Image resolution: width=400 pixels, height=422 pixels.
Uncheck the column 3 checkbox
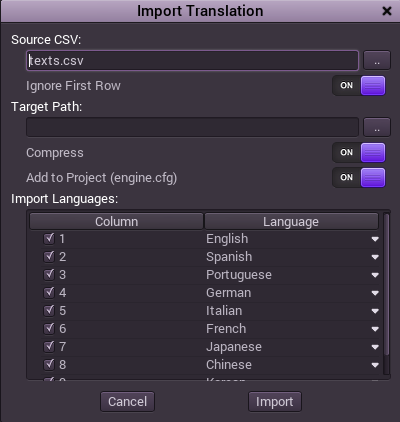pos(49,275)
